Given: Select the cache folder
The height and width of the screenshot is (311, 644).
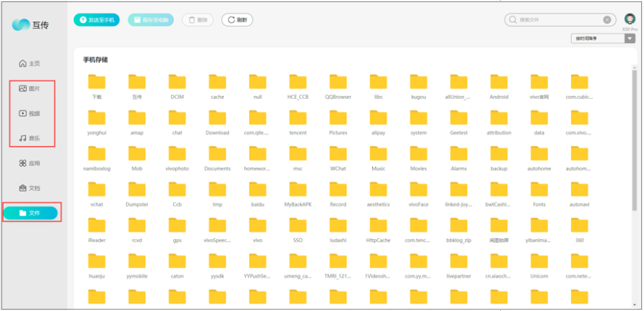Looking at the screenshot, I should pyautogui.click(x=218, y=87).
